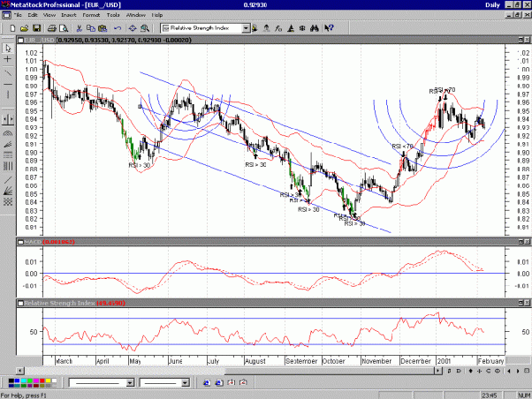Undo last action with blue arrow icon
The height and width of the screenshot is (399, 532).
[118, 28]
